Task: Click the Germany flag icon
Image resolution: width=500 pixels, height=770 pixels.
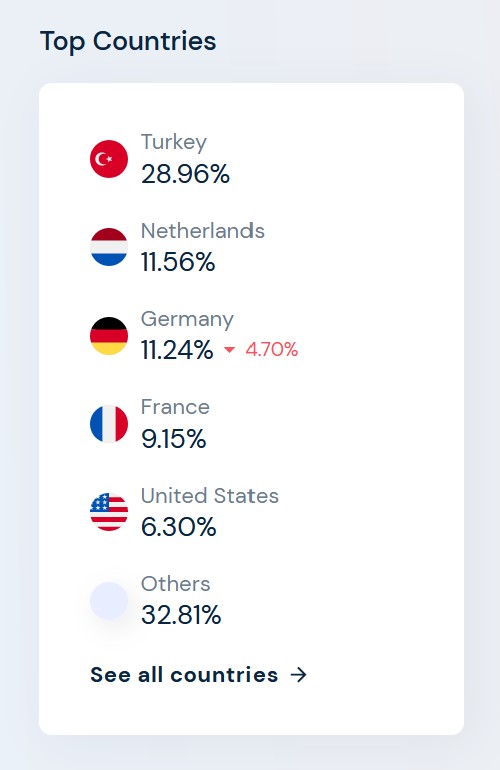Action: pos(109,335)
